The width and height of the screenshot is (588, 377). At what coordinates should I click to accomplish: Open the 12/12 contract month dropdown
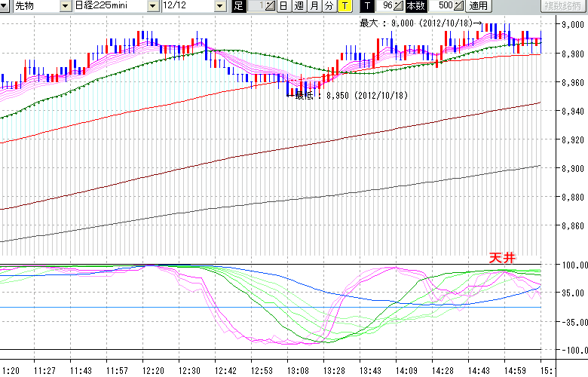[x=220, y=6]
